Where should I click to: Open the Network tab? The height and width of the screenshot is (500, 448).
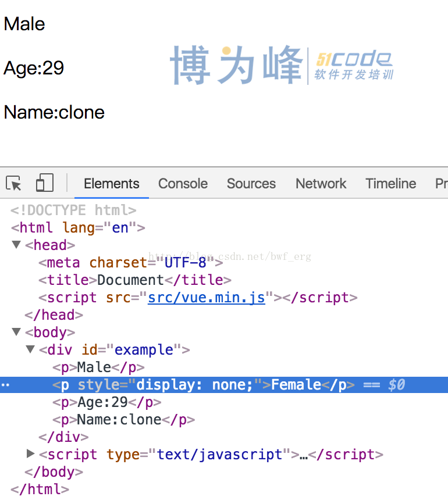[x=321, y=184]
